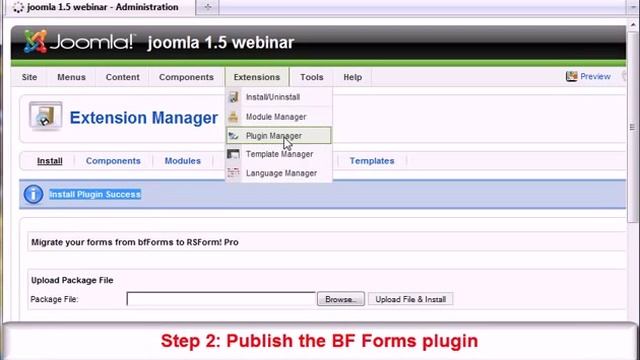This screenshot has height=360, width=640.
Task: Switch to the Install submenu tab
Action: point(50,161)
